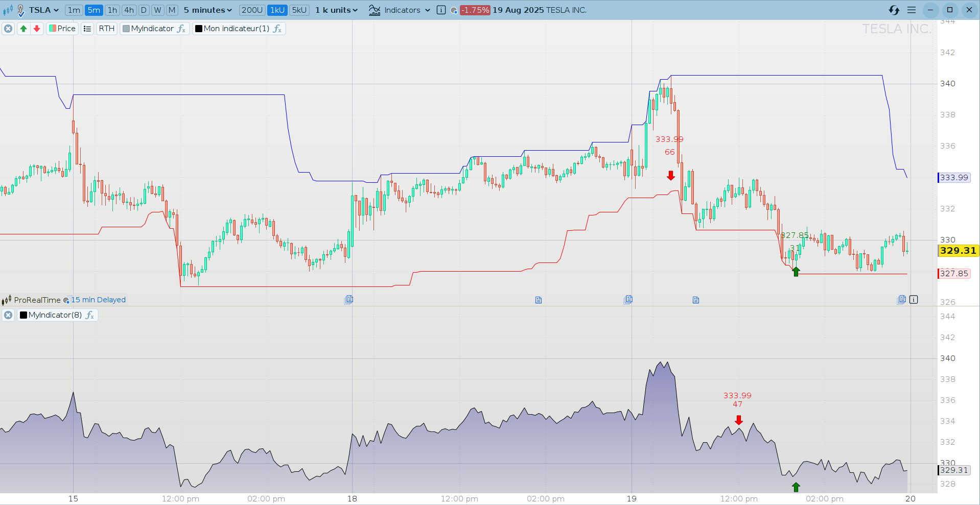980x505 pixels.
Task: Select the 5m timeframe button
Action: pyautogui.click(x=94, y=10)
